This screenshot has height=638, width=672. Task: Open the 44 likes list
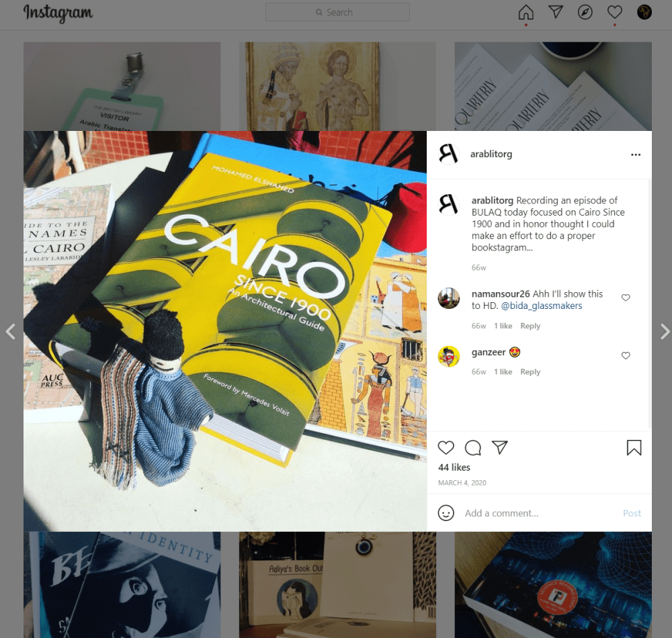pyautogui.click(x=454, y=467)
